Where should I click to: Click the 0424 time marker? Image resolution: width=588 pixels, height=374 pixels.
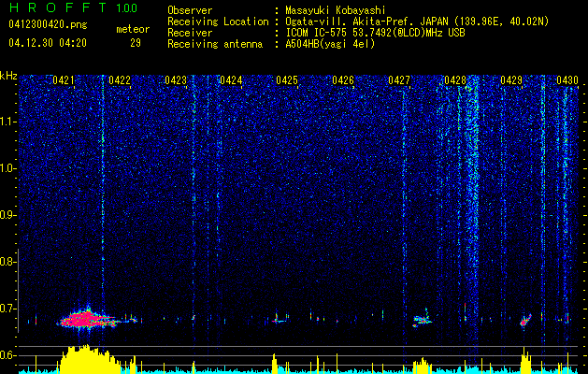pos(231,79)
